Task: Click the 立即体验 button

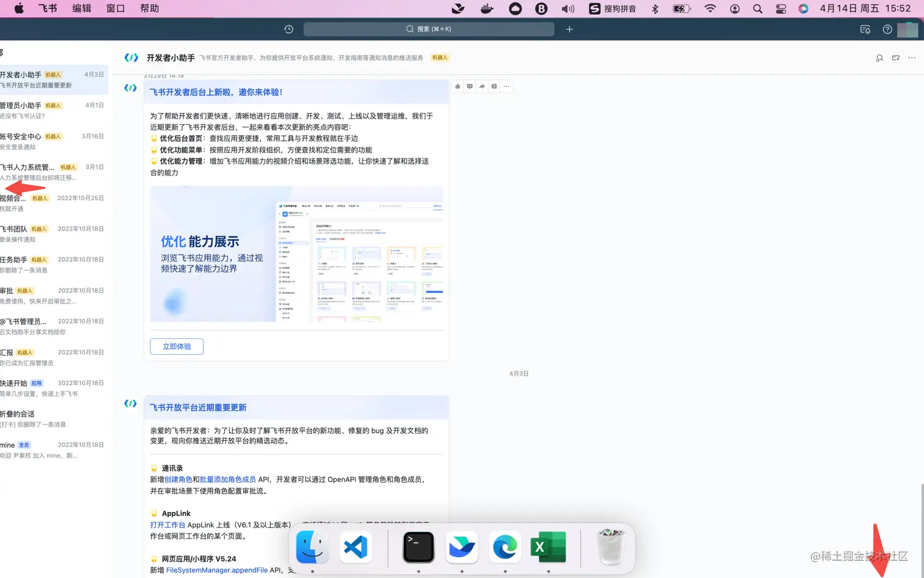Action: [x=177, y=347]
